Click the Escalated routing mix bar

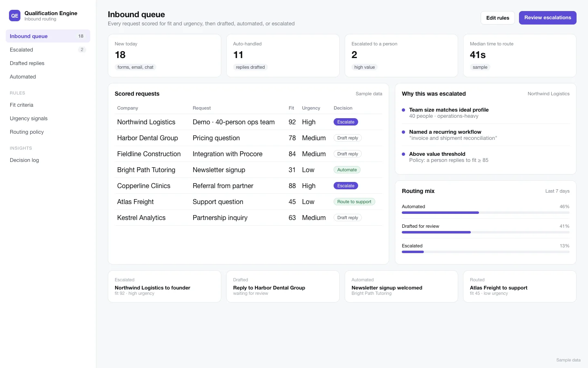tap(486, 252)
